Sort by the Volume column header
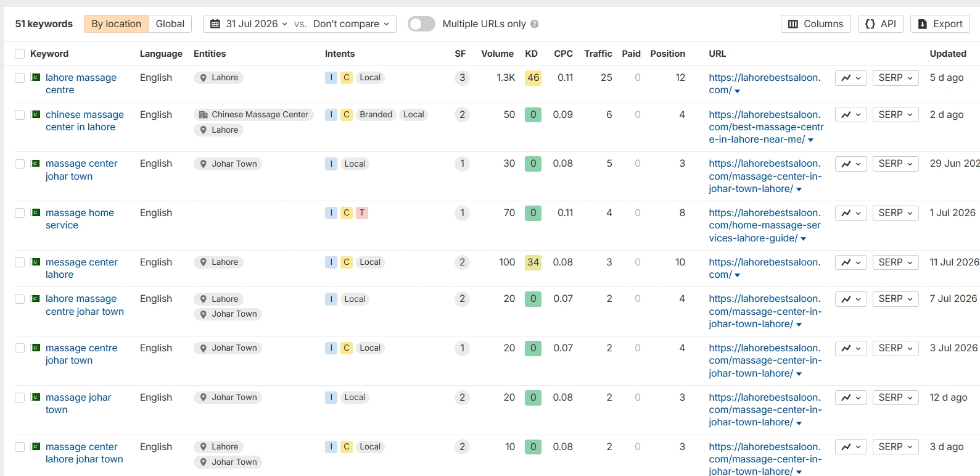Viewport: 980px width, 476px height. coord(497,54)
